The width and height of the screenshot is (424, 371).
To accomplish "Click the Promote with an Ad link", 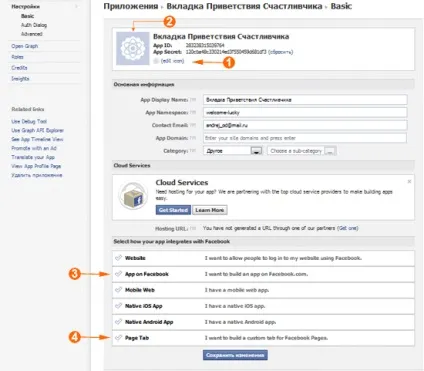I will tap(34, 148).
